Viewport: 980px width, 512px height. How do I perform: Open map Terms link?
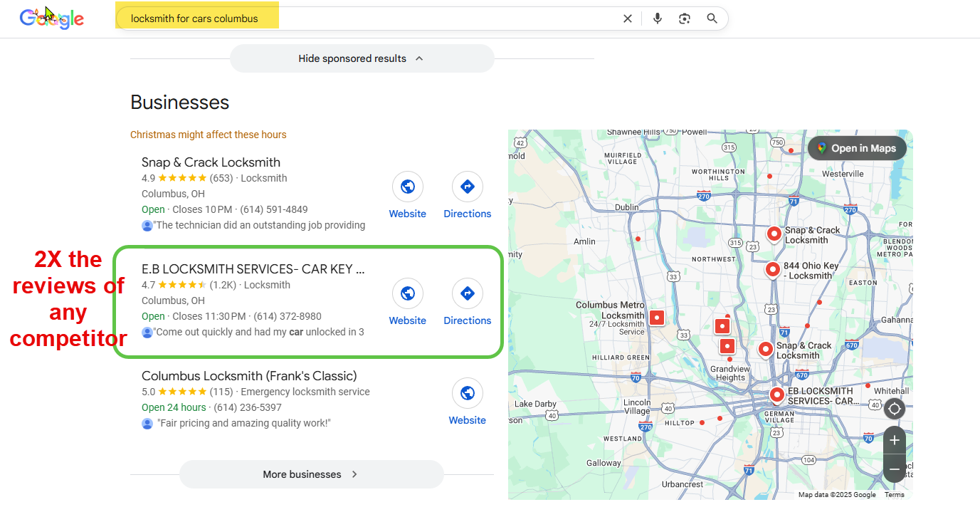tap(894, 495)
